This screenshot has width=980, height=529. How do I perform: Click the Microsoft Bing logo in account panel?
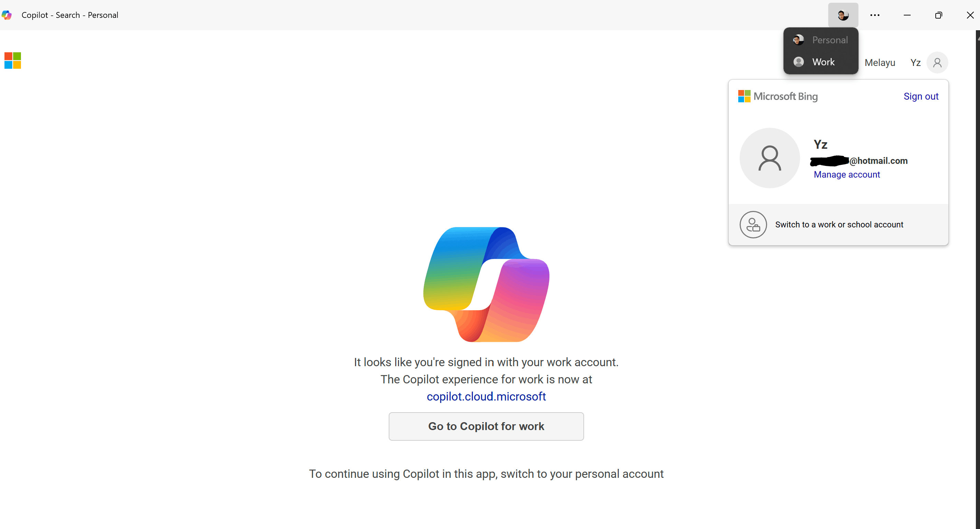[x=778, y=96]
